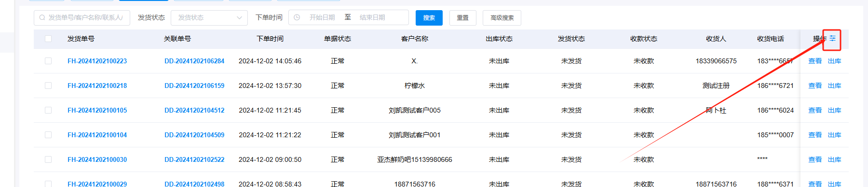Open shipment FH-20241202100030 link
Viewport: 868px width, 187px height.
pos(97,159)
